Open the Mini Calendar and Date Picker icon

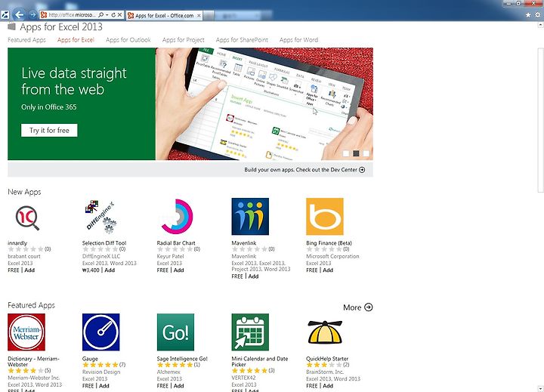pyautogui.click(x=250, y=332)
